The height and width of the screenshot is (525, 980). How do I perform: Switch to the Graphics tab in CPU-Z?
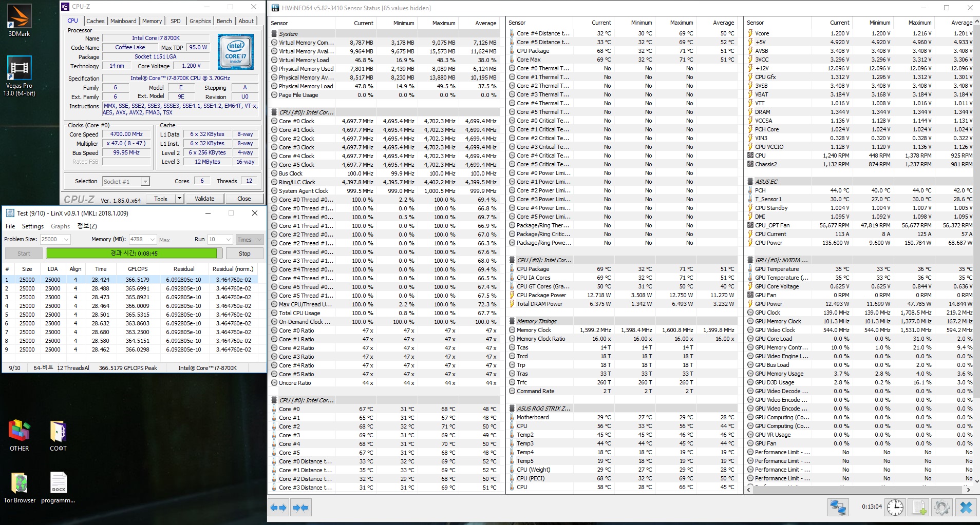coord(200,21)
